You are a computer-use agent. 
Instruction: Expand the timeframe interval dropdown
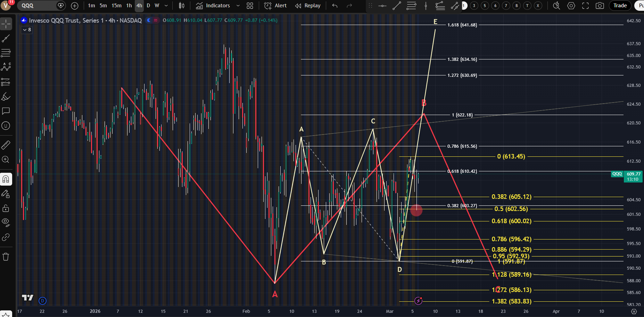[x=166, y=6]
